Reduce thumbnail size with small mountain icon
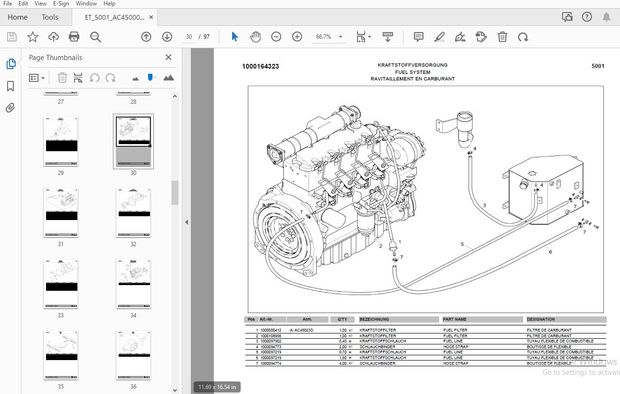Viewport: 620px width, 394px height. [136, 79]
